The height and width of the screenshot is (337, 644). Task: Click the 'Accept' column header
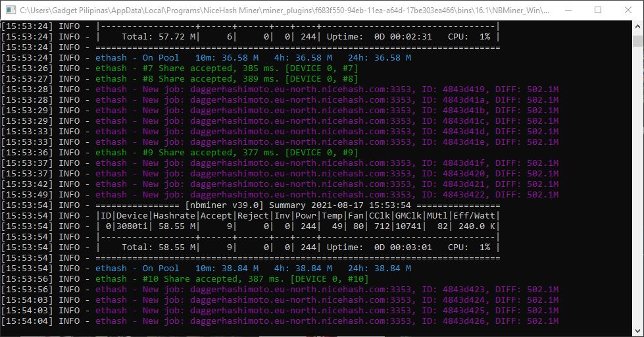pos(216,216)
